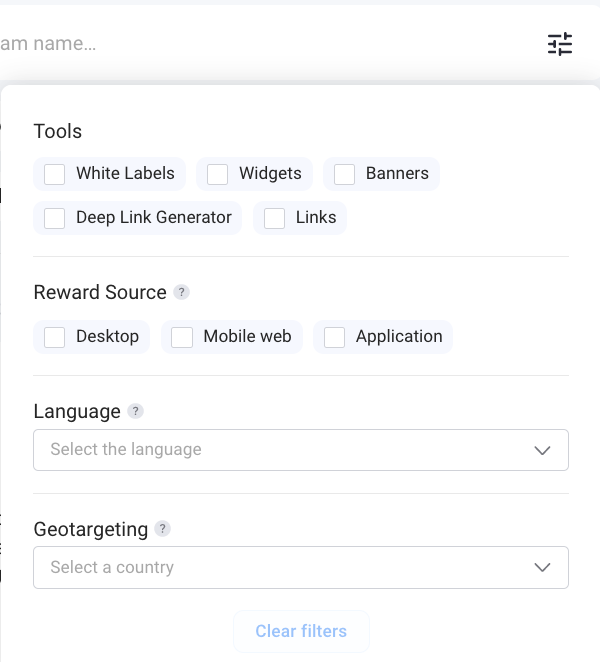600x662 pixels.
Task: Click the Widgets filter chip label
Action: [270, 174]
